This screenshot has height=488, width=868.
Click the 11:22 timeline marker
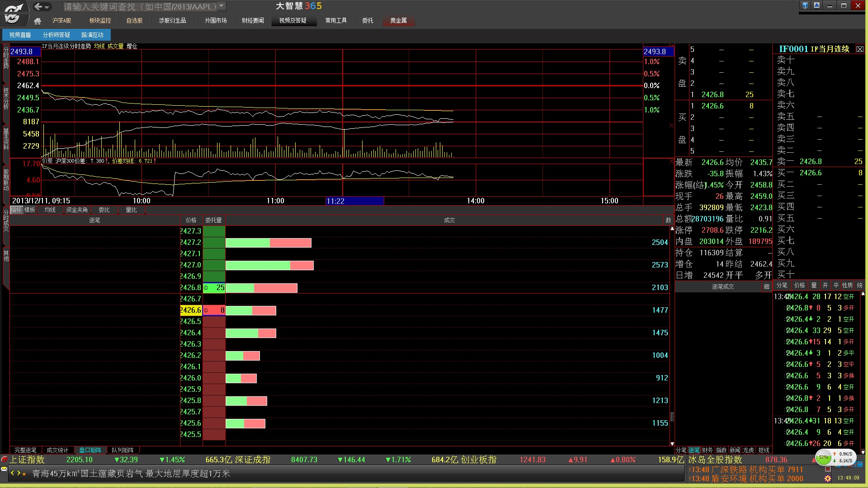pyautogui.click(x=355, y=201)
